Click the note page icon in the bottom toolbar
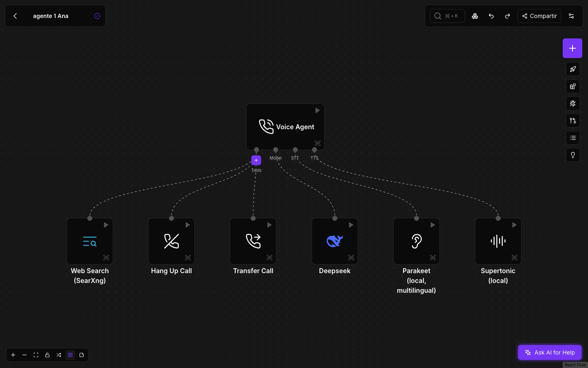The width and height of the screenshot is (588, 368). 82,355
